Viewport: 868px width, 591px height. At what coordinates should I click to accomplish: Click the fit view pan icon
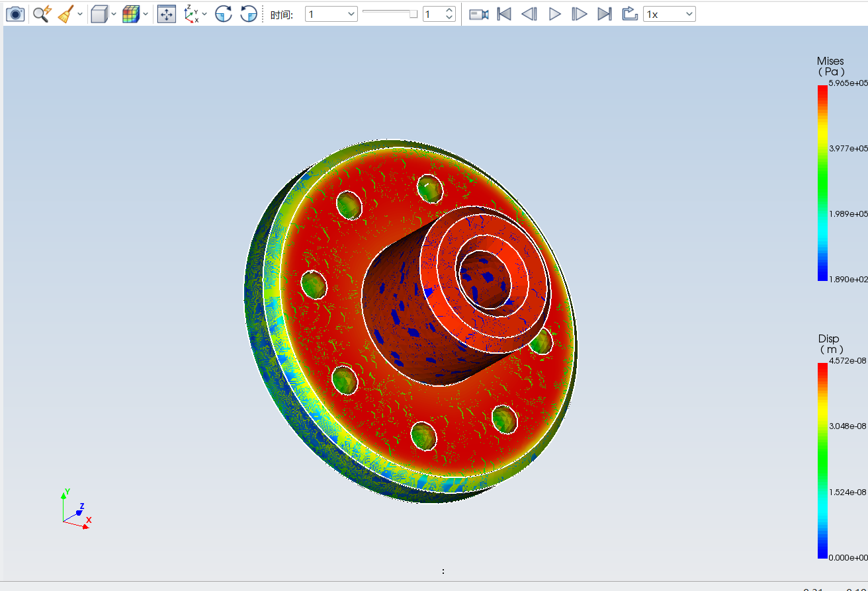click(x=167, y=14)
